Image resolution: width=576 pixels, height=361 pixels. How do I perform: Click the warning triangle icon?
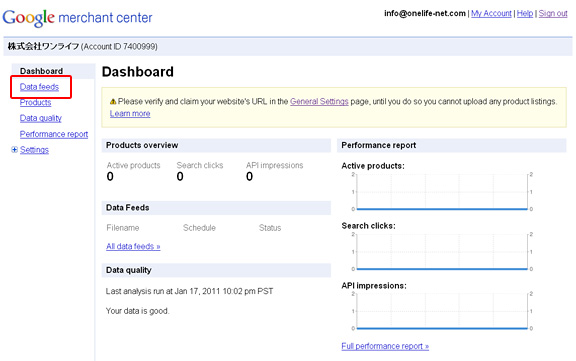click(113, 102)
